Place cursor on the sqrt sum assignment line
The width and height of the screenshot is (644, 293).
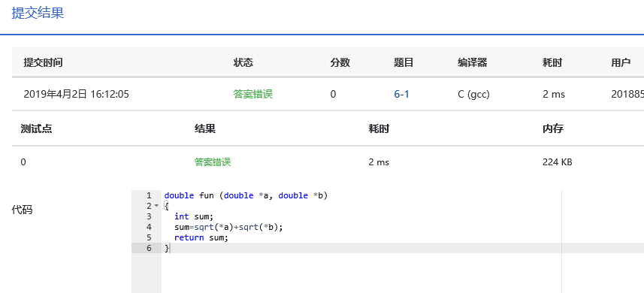[x=228, y=227]
